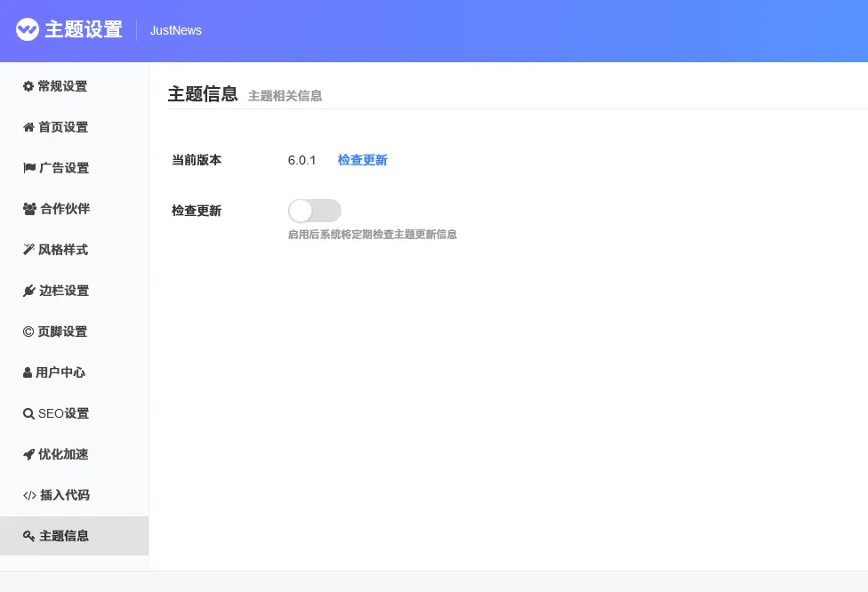Select the magic wand icon for 风格样式
868x592 pixels.
pos(28,249)
